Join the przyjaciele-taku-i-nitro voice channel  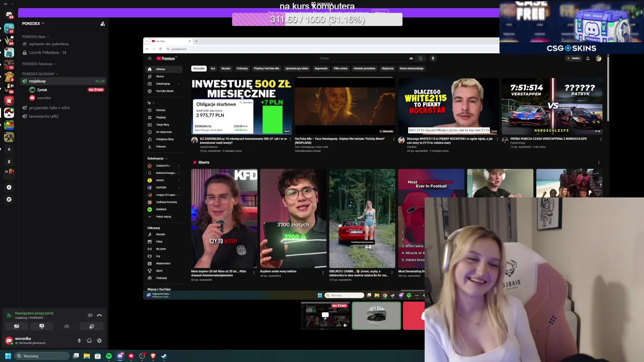[x=49, y=108]
